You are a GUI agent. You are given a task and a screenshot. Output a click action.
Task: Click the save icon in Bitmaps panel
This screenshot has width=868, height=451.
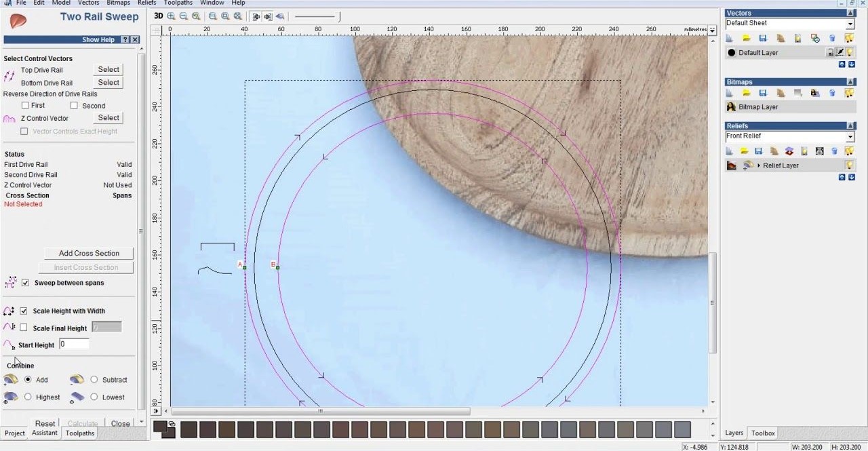[763, 93]
